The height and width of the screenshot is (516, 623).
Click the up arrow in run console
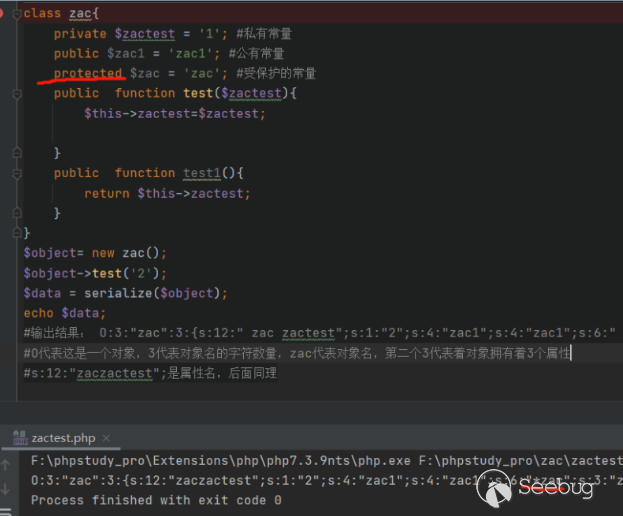[6, 465]
